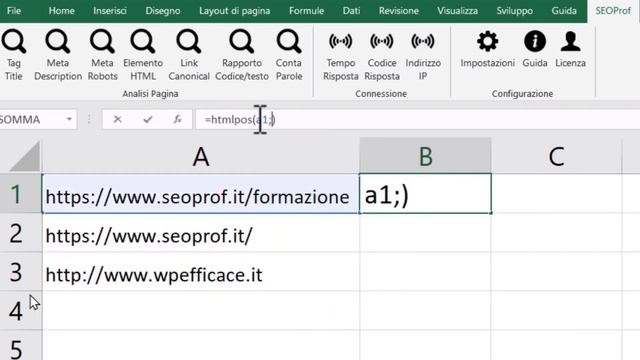
Task: Cancel formula entry with the X button
Action: (x=118, y=119)
